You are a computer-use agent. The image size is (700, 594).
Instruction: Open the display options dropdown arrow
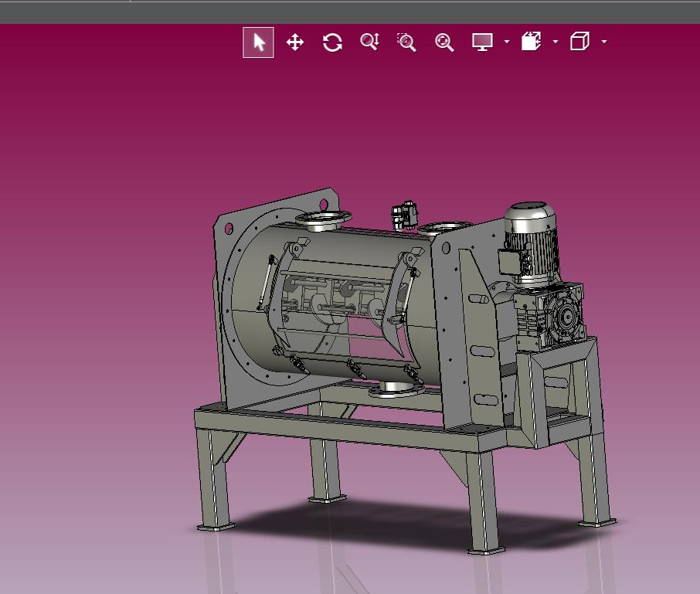coord(507,42)
